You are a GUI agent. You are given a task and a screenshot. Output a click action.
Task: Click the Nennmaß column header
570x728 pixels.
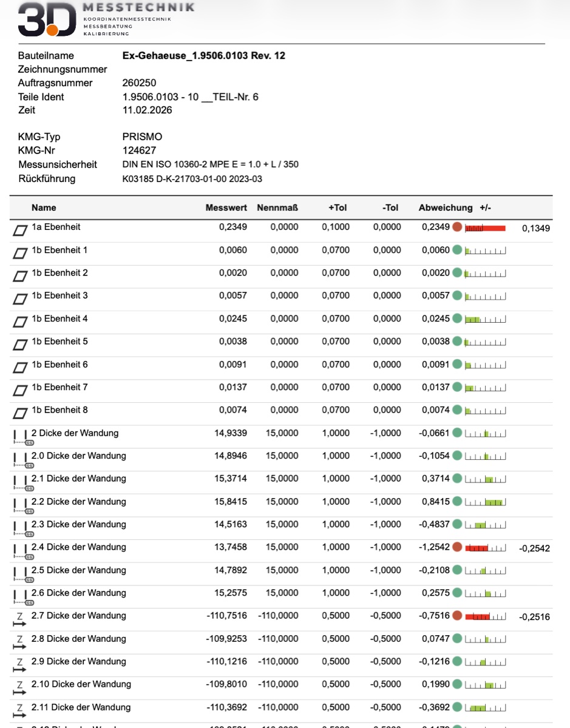[277, 207]
